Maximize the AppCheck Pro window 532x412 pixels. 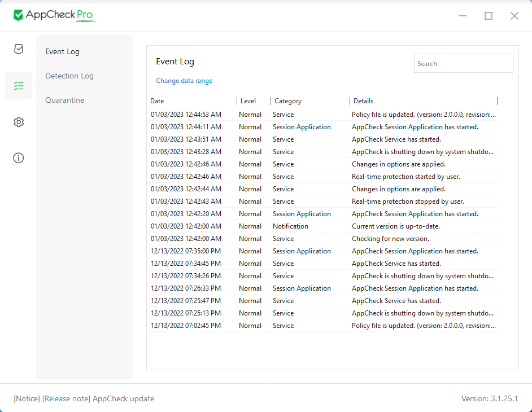point(489,16)
